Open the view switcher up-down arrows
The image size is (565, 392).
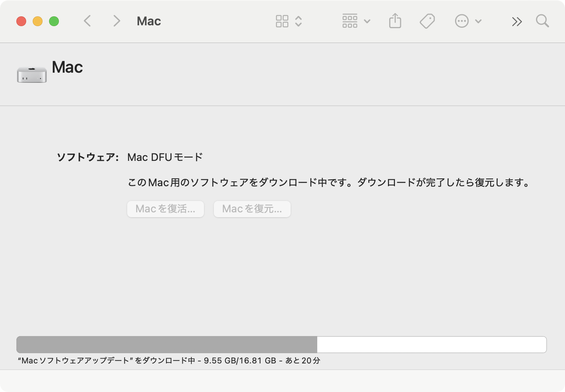298,21
